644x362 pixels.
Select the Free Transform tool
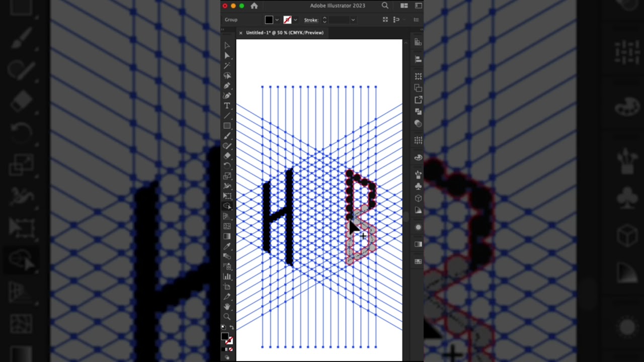click(227, 196)
